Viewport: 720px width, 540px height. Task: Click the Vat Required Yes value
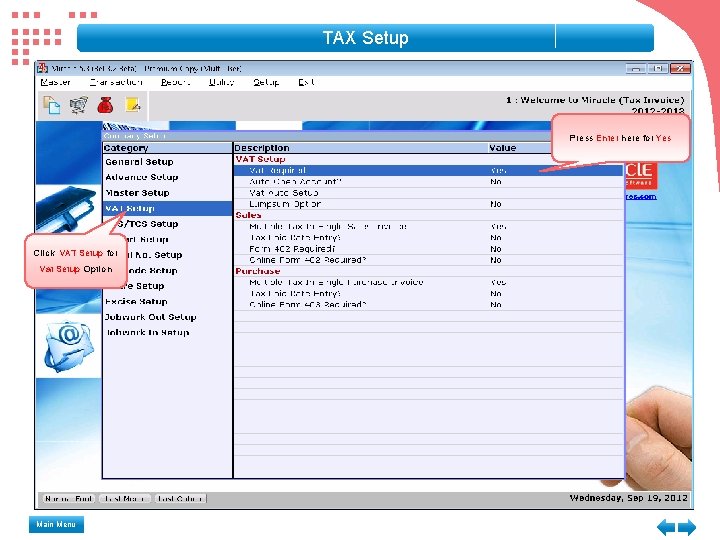tap(498, 170)
